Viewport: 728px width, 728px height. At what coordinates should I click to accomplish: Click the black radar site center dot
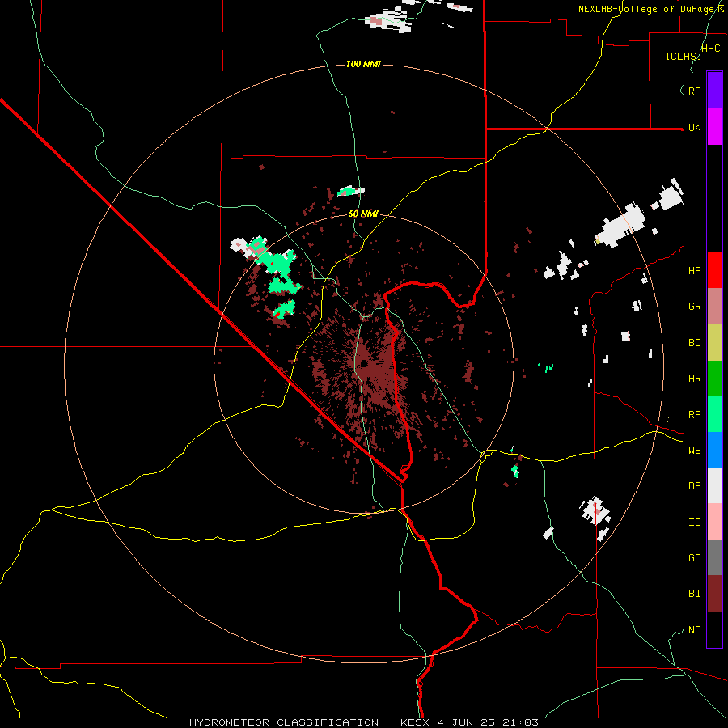coord(364,363)
